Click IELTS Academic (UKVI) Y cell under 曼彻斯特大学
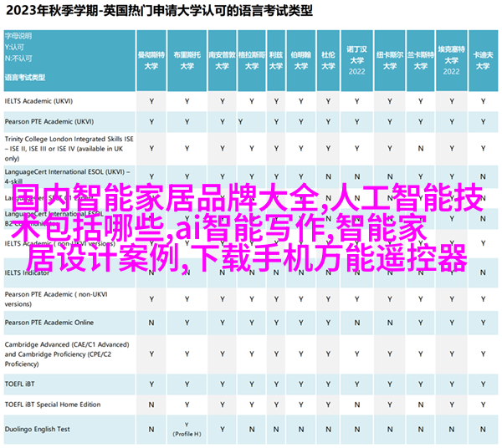Viewport: 502px width, 448px height. [151, 101]
